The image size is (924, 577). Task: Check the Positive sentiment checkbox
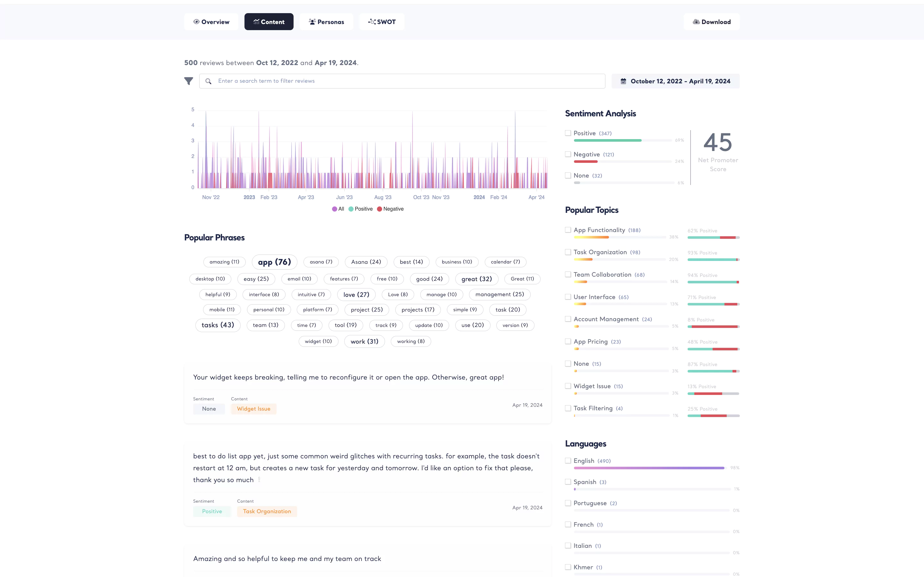pos(568,133)
